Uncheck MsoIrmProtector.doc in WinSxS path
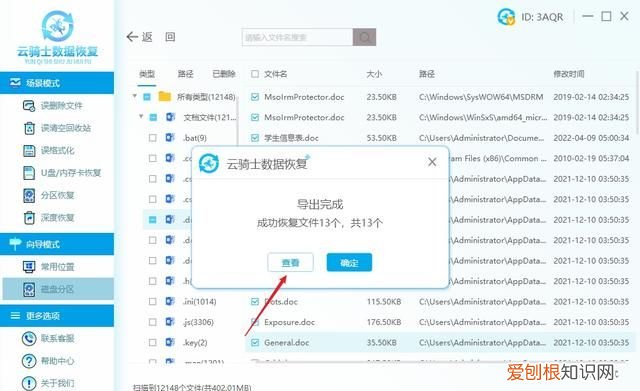This screenshot has height=391, width=640. coord(255,117)
